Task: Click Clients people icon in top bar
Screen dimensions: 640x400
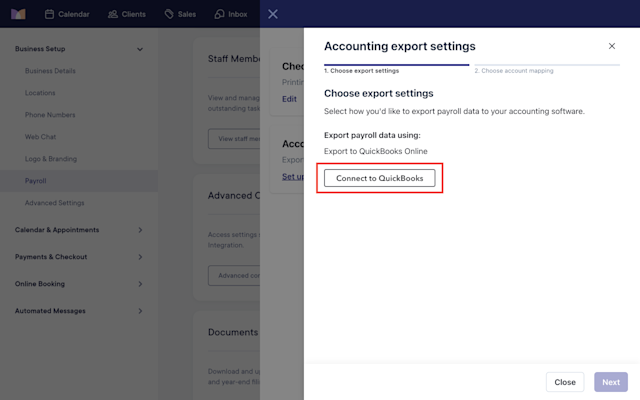Action: tap(113, 14)
